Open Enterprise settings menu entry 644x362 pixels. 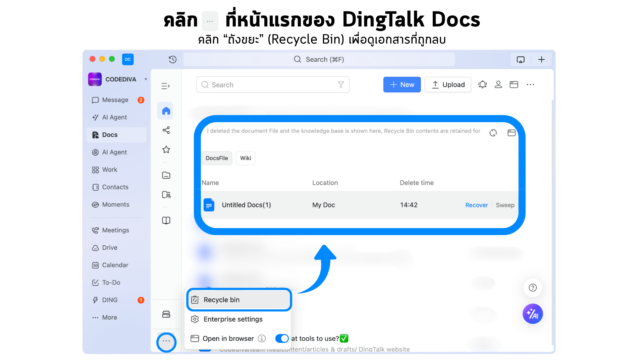tap(233, 319)
